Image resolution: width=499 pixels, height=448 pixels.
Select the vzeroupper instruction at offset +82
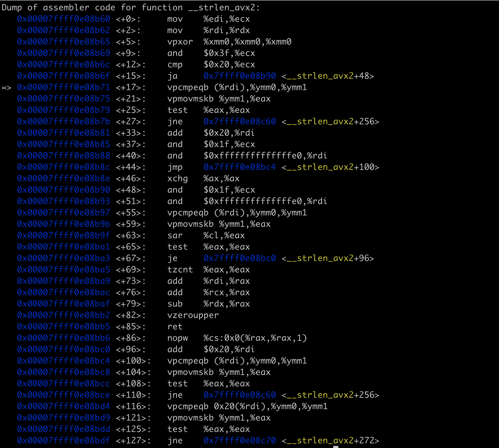point(193,315)
